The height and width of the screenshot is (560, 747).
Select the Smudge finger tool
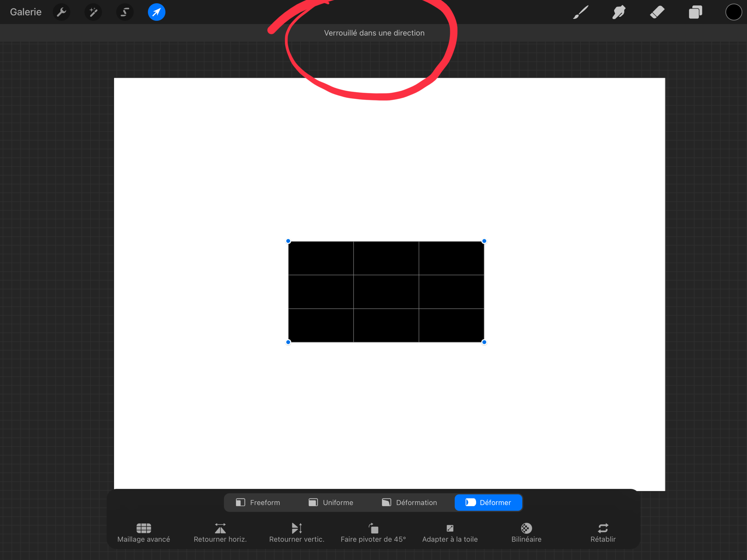point(619,12)
